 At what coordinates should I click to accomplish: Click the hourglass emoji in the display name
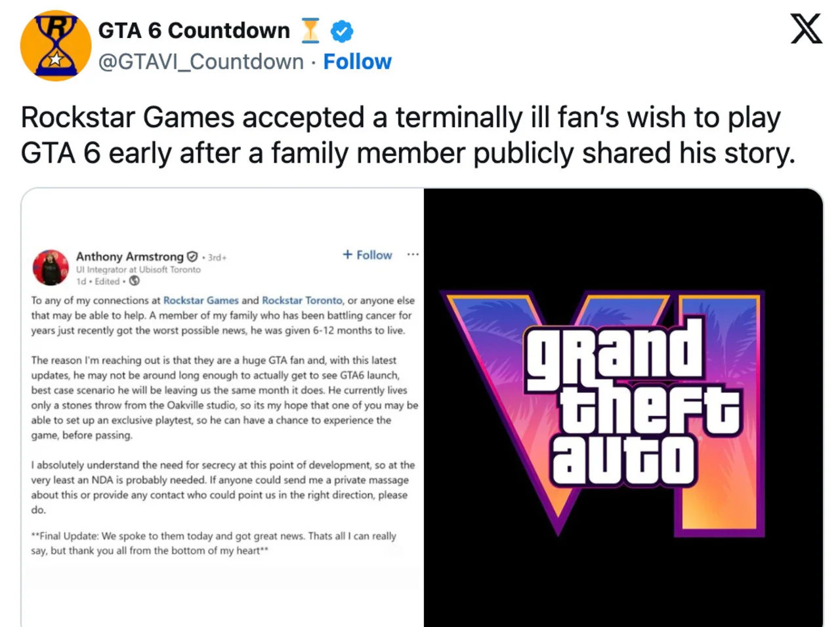click(309, 30)
